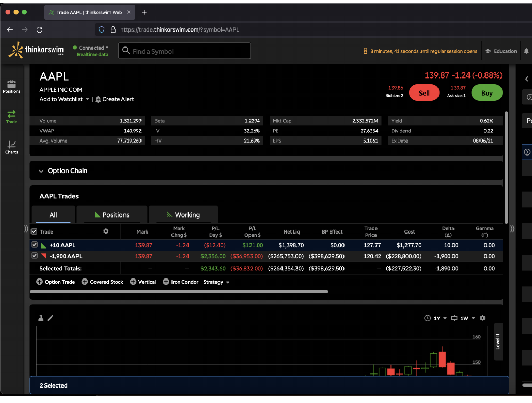Viewport: 532px width, 403px height.
Task: Collapse the Option Chain section chevron
Action: 41,171
